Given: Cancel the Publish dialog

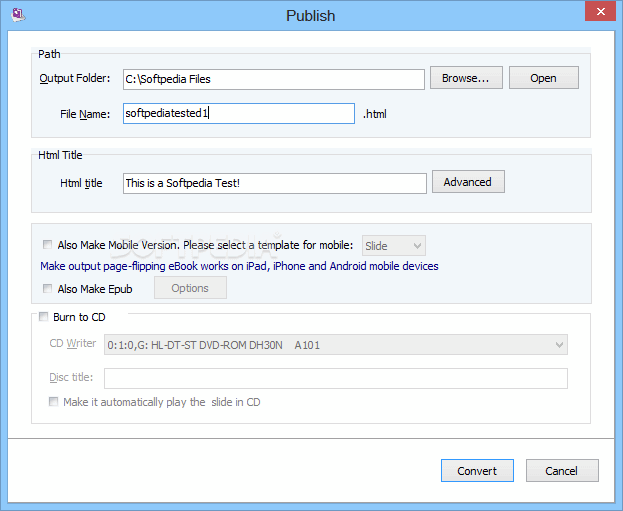Looking at the screenshot, I should pos(562,470).
